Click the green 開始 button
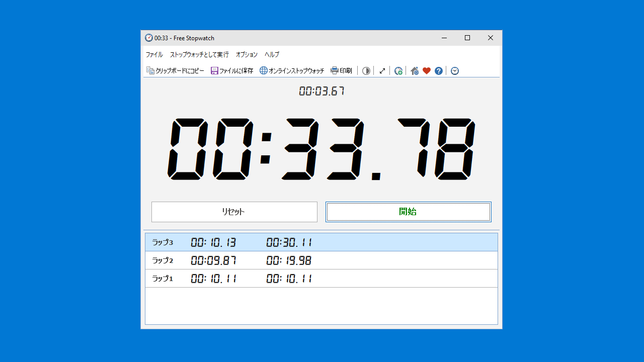The height and width of the screenshot is (362, 644). pos(408,212)
